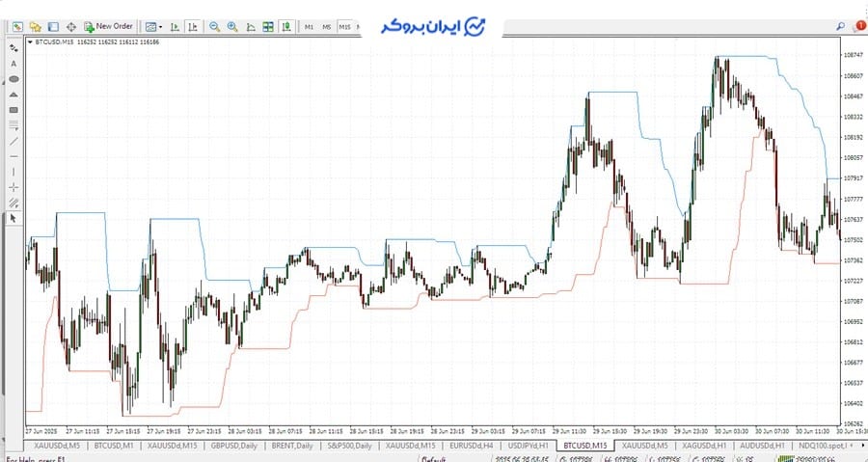Toggle the M5 timeframe button

coord(327,27)
